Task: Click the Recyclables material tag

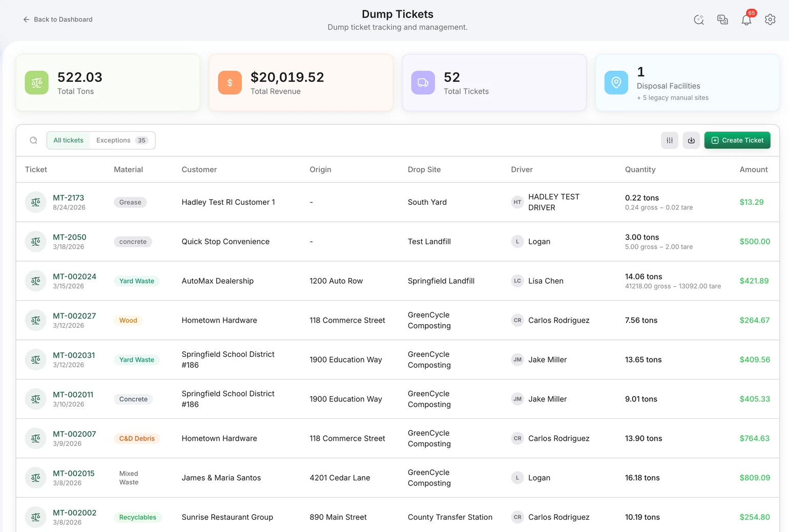Action: click(x=138, y=517)
